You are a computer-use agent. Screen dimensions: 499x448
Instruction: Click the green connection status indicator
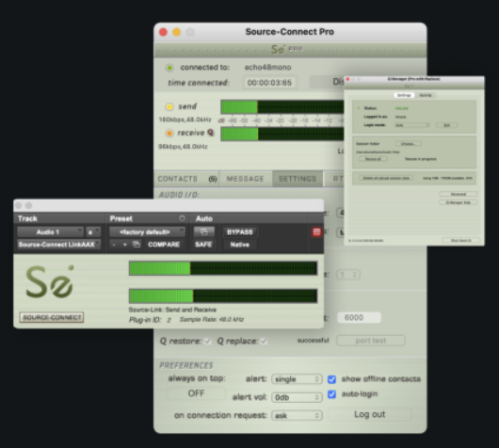click(x=169, y=68)
